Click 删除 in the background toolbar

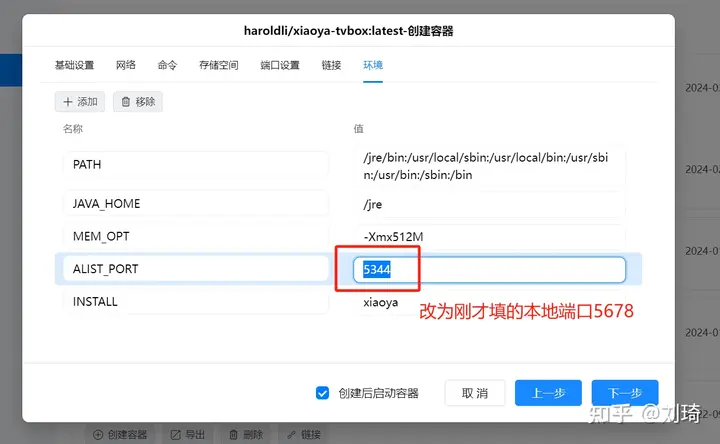[x=246, y=434]
